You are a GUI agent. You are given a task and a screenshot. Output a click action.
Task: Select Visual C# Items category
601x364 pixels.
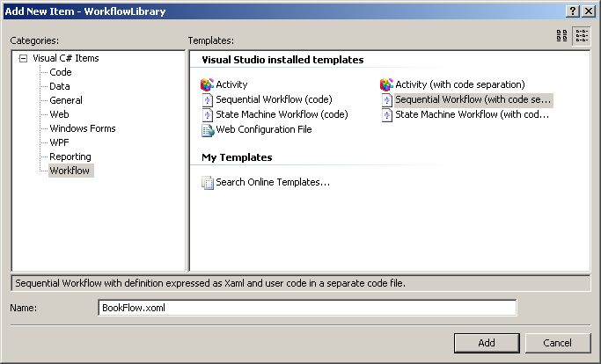pyautogui.click(x=66, y=58)
